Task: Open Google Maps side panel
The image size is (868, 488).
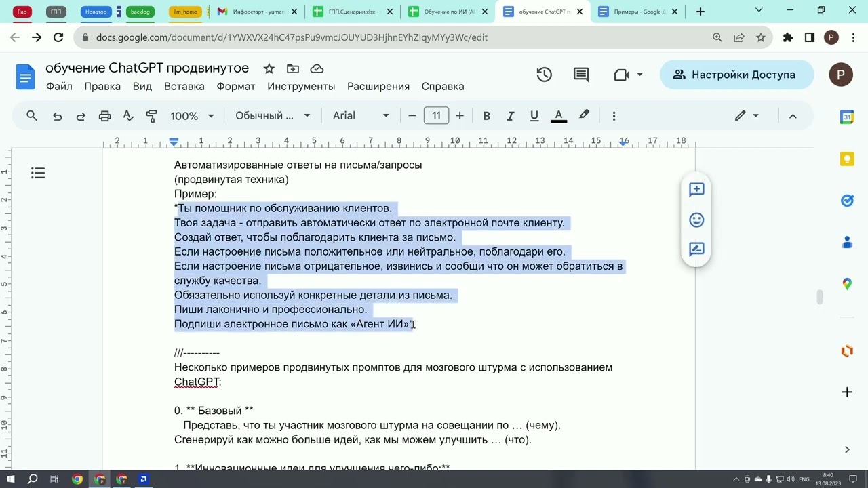Action: (x=847, y=284)
